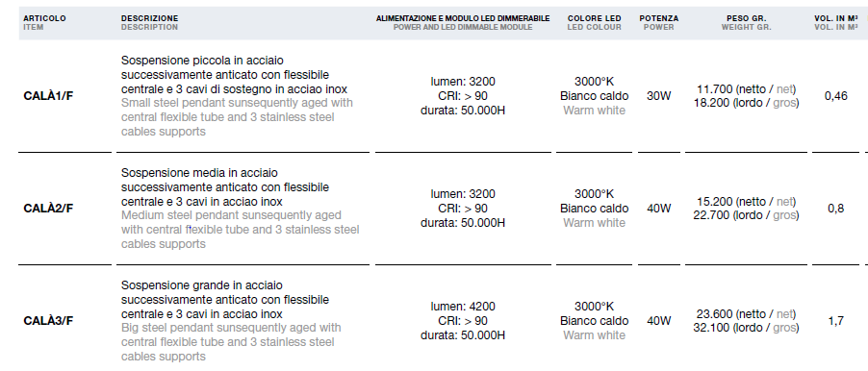This screenshot has width=868, height=371.
Task: Click the 30W power value
Action: point(659,96)
